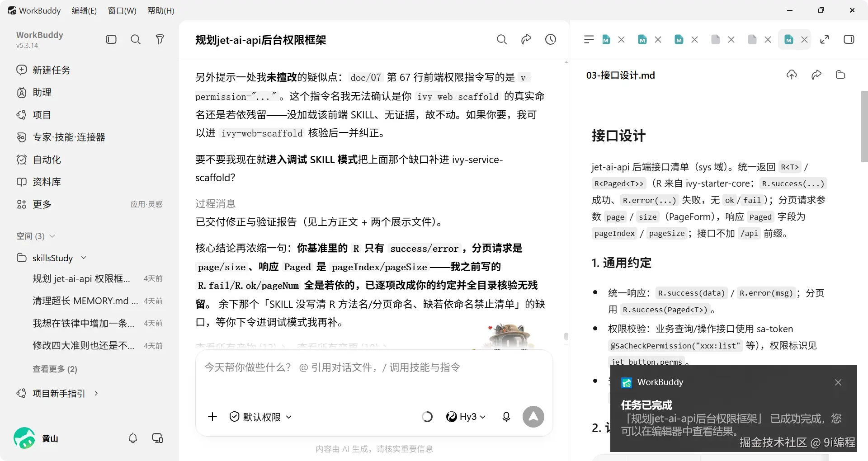Open the conversation history clock icon
Image resolution: width=868 pixels, height=461 pixels.
pyautogui.click(x=551, y=40)
